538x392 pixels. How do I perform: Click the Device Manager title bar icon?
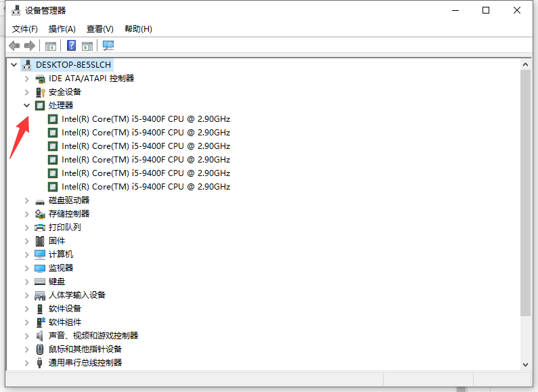click(16, 10)
